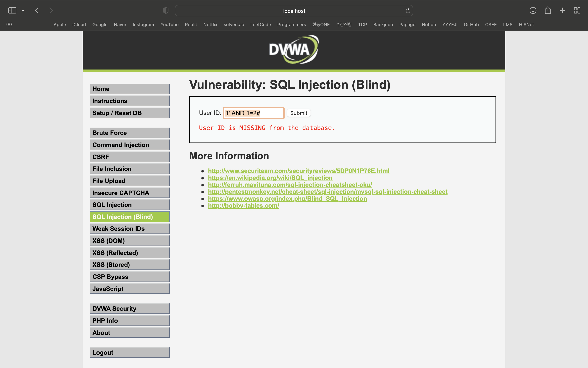The height and width of the screenshot is (368, 588).
Task: Open Setup / Reset DB page
Action: point(129,113)
